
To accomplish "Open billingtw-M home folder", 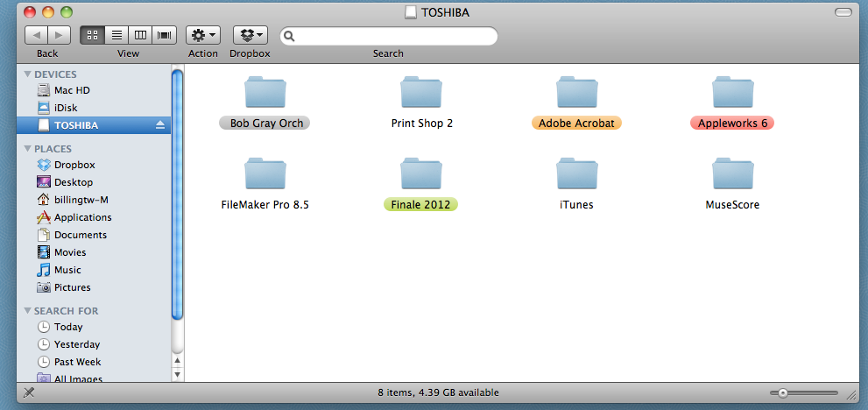I will (x=94, y=200).
